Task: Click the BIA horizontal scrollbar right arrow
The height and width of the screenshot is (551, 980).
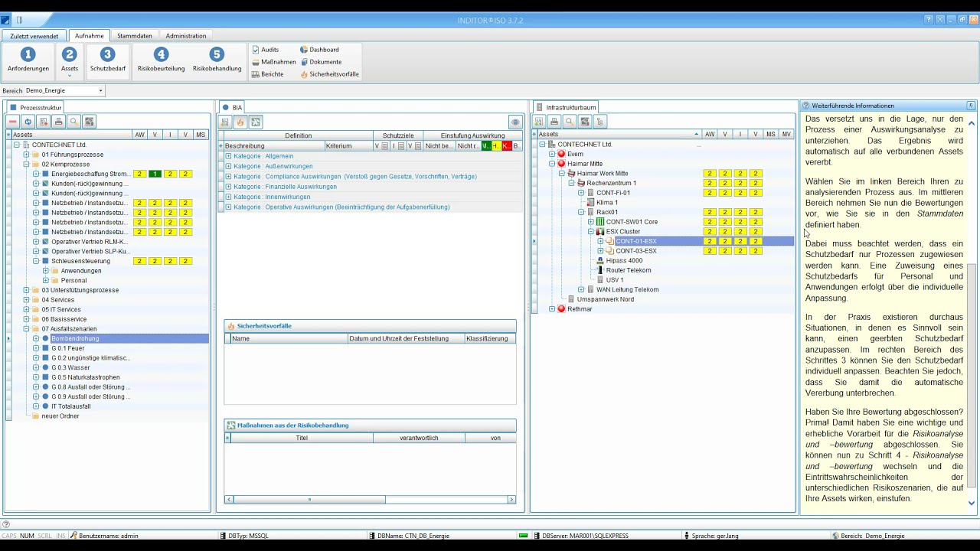Action: click(x=511, y=500)
